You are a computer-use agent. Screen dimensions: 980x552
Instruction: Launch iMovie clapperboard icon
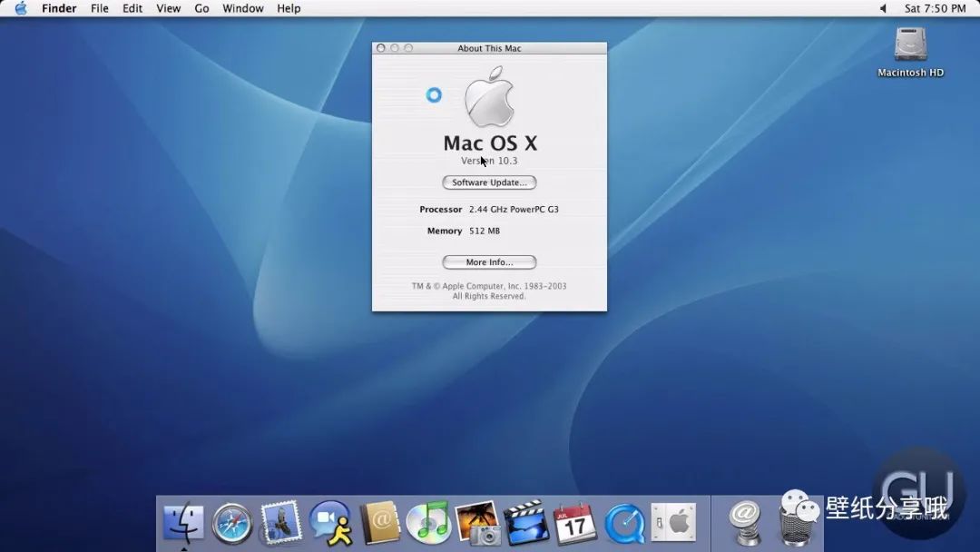point(526,522)
